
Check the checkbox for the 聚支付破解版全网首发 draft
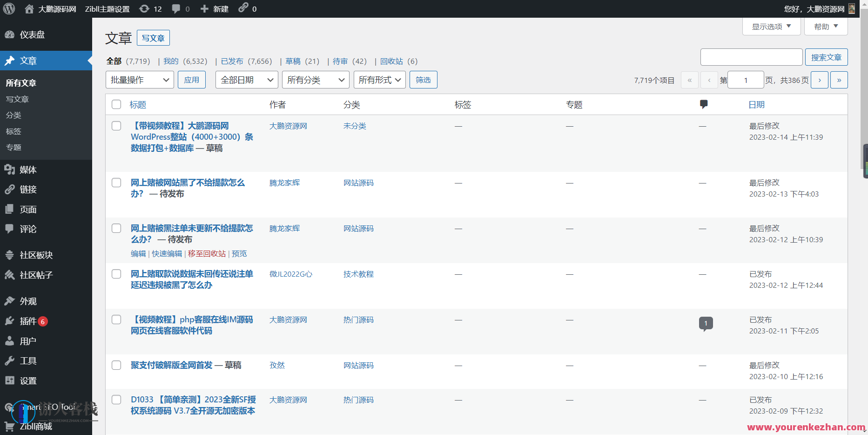[x=116, y=365]
